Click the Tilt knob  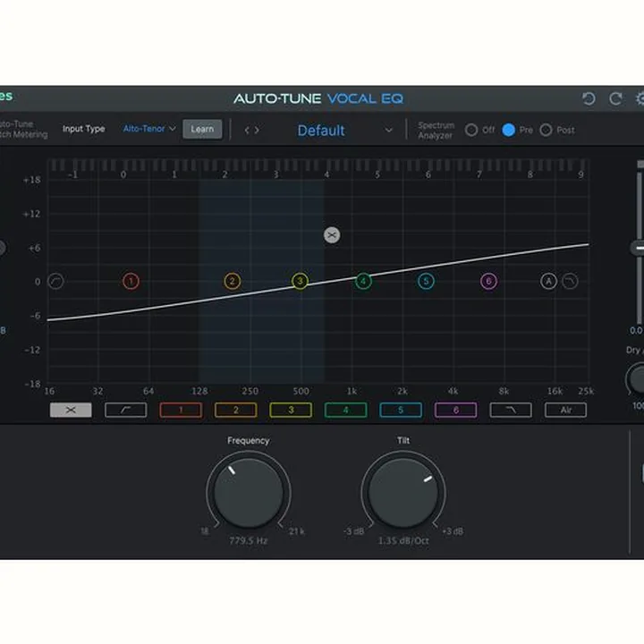pyautogui.click(x=403, y=493)
